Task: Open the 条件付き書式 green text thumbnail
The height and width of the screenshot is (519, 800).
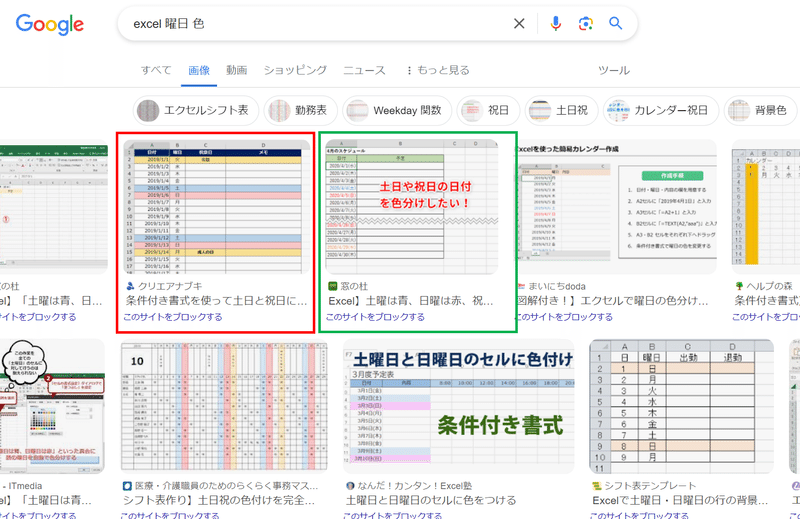Action: [459, 407]
